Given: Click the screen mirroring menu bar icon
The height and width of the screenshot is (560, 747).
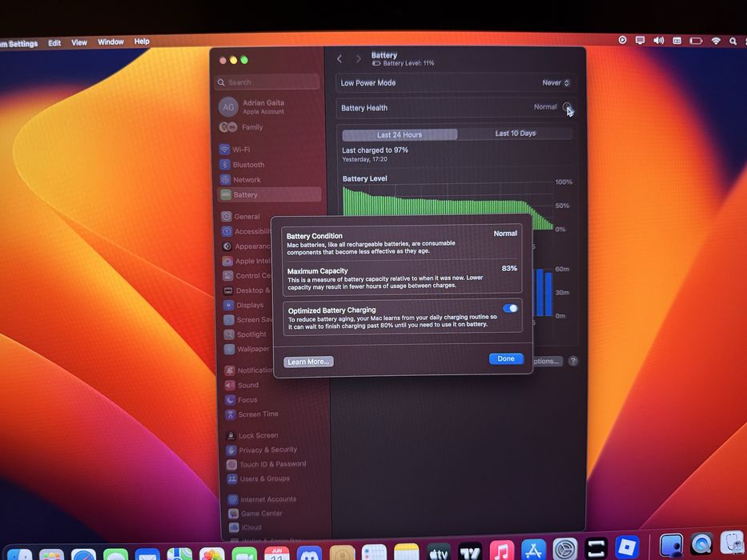Looking at the screenshot, I should 640,41.
